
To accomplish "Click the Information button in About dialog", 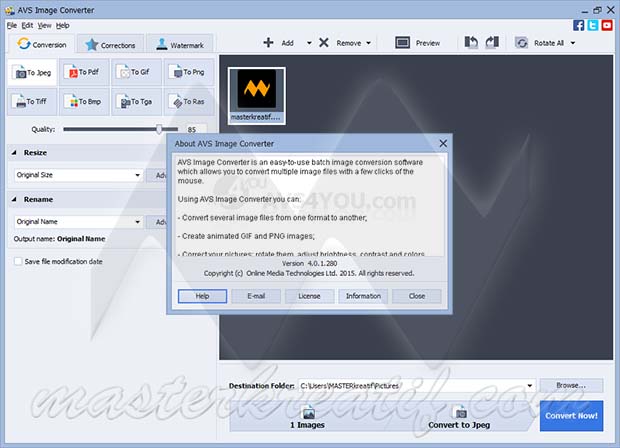I will (363, 296).
